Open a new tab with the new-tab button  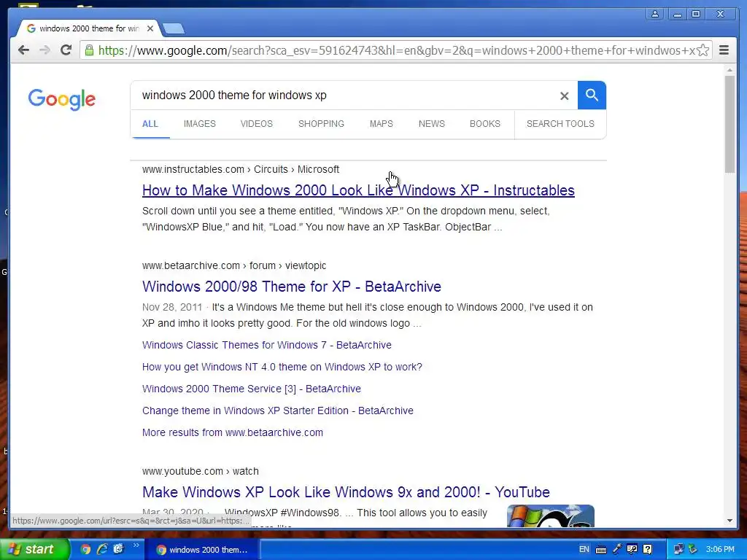174,29
